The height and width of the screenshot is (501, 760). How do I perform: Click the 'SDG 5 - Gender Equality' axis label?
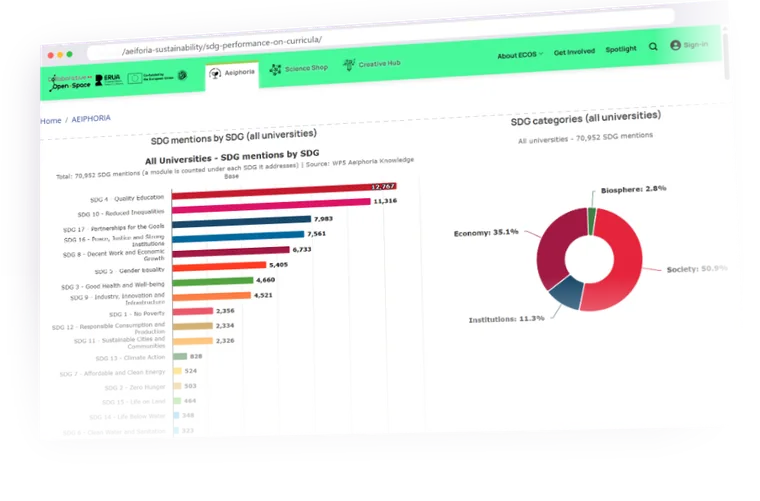coord(129,271)
